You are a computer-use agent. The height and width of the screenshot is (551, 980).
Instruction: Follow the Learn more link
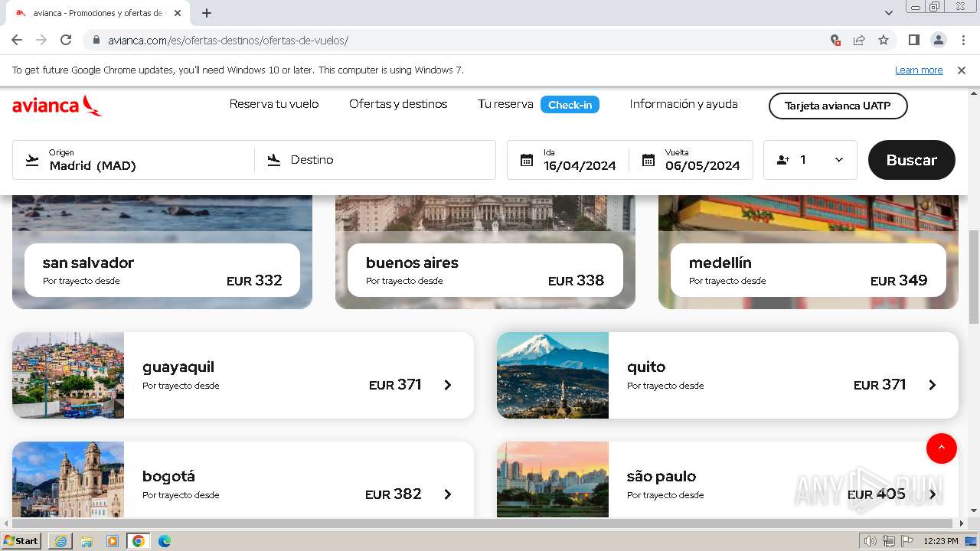(x=919, y=70)
